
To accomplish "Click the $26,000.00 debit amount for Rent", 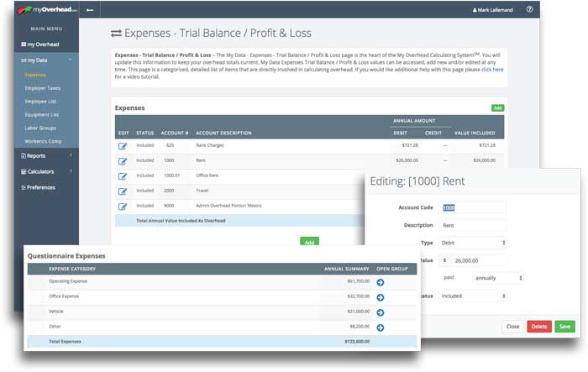I will point(407,160).
